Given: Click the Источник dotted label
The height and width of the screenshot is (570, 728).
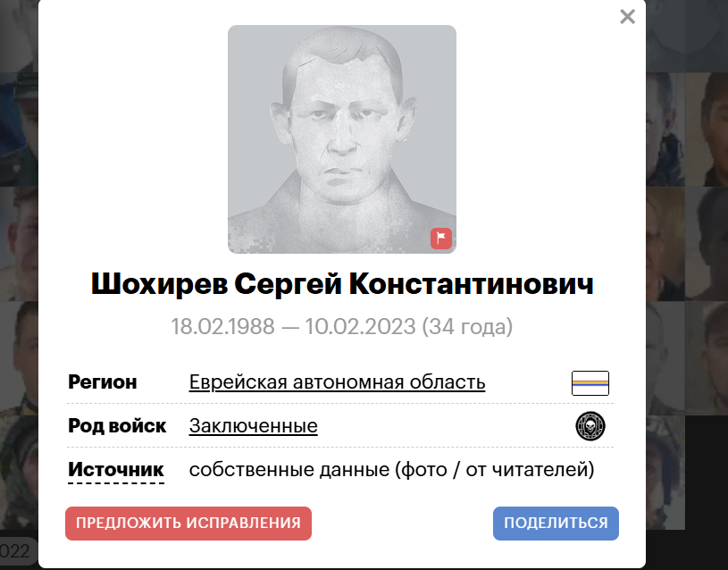Looking at the screenshot, I should pos(115,470).
